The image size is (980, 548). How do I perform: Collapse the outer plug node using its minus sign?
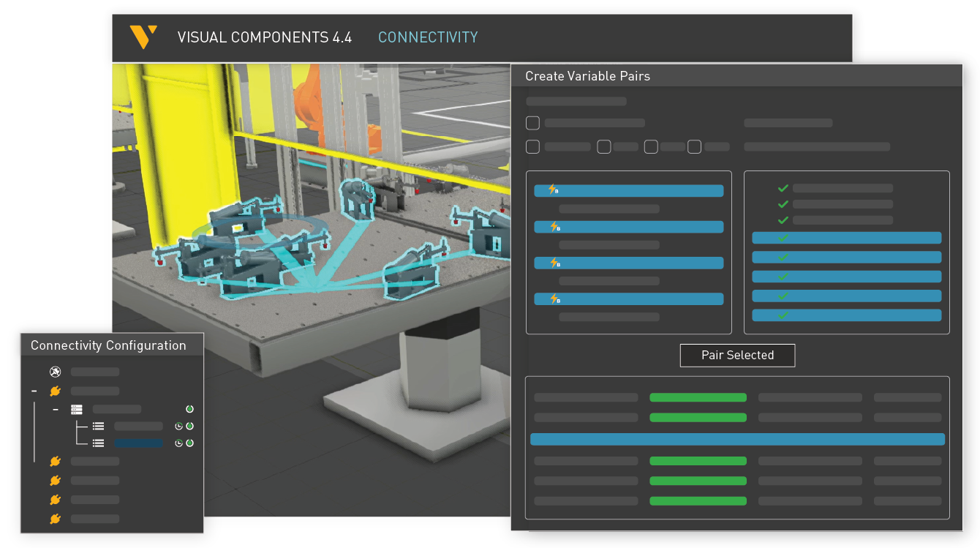(34, 391)
